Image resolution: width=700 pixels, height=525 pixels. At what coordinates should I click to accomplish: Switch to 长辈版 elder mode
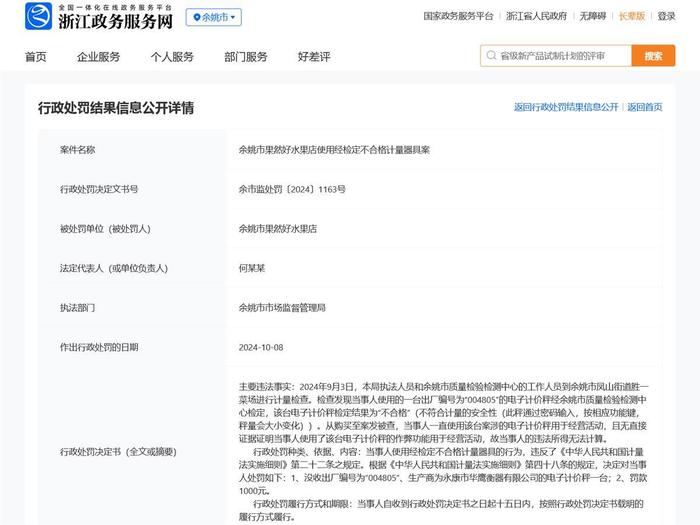[632, 17]
